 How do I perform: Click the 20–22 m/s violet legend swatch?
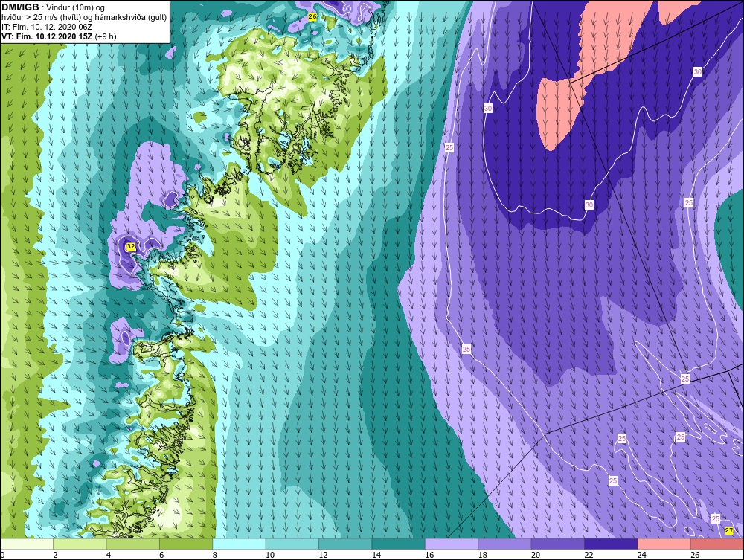pyautogui.click(x=558, y=544)
